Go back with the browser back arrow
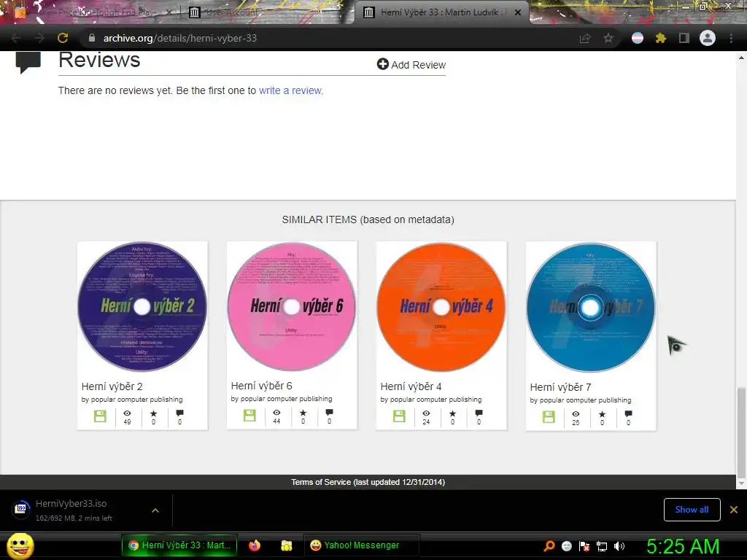The height and width of the screenshot is (560, 747). [x=16, y=38]
